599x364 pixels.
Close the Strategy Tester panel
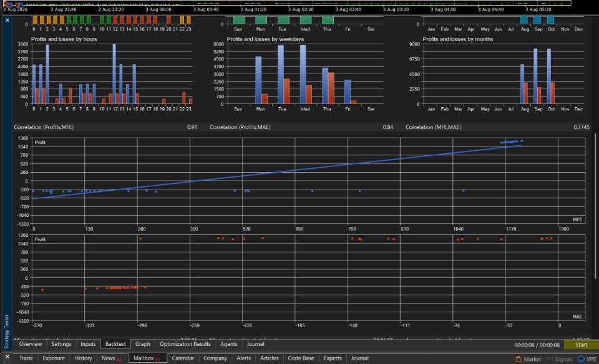pos(7,20)
